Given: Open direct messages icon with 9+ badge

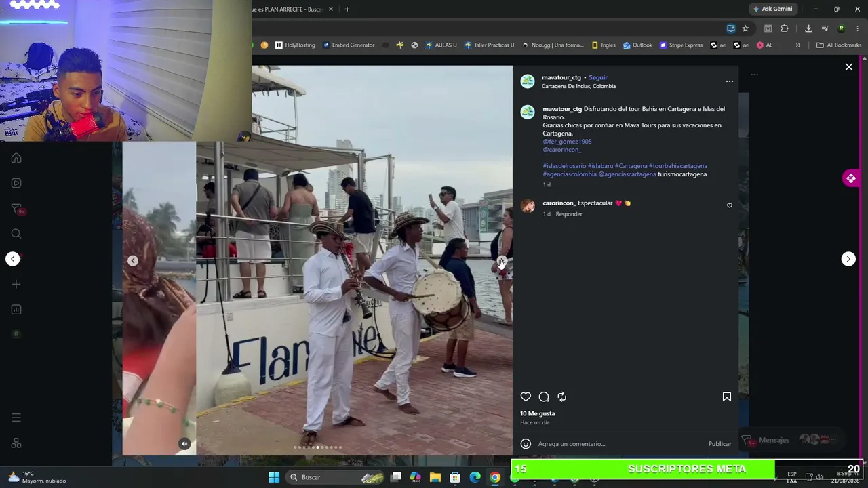Looking at the screenshot, I should click(17, 209).
